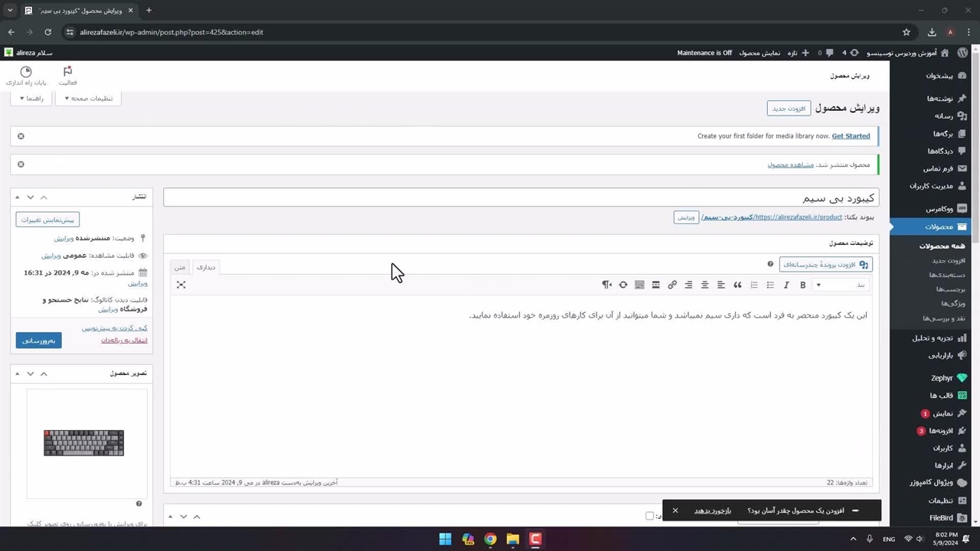Image resolution: width=980 pixels, height=551 pixels.
Task: Click the keyboard product image thumbnail
Action: point(83,442)
